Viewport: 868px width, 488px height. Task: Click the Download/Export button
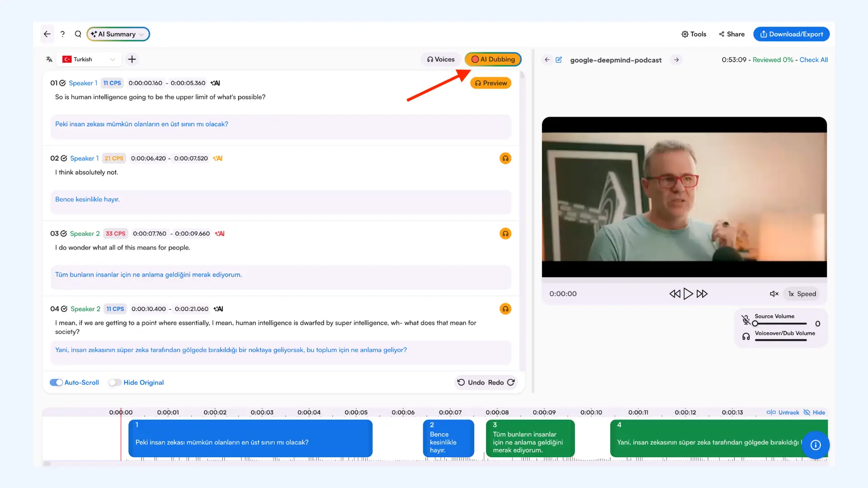point(791,34)
